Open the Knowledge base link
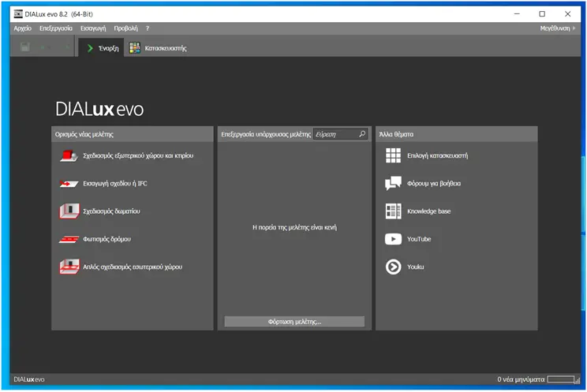The width and height of the screenshot is (587, 392). coord(429,211)
